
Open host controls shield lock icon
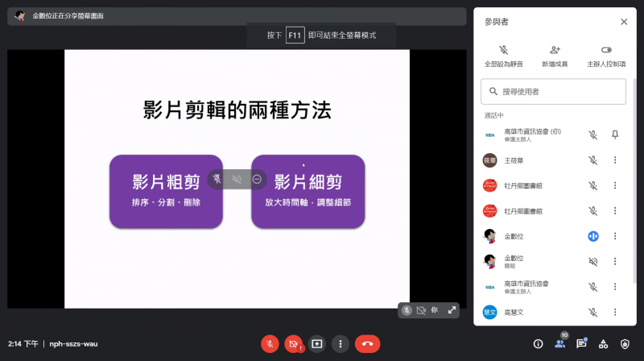pyautogui.click(x=625, y=344)
